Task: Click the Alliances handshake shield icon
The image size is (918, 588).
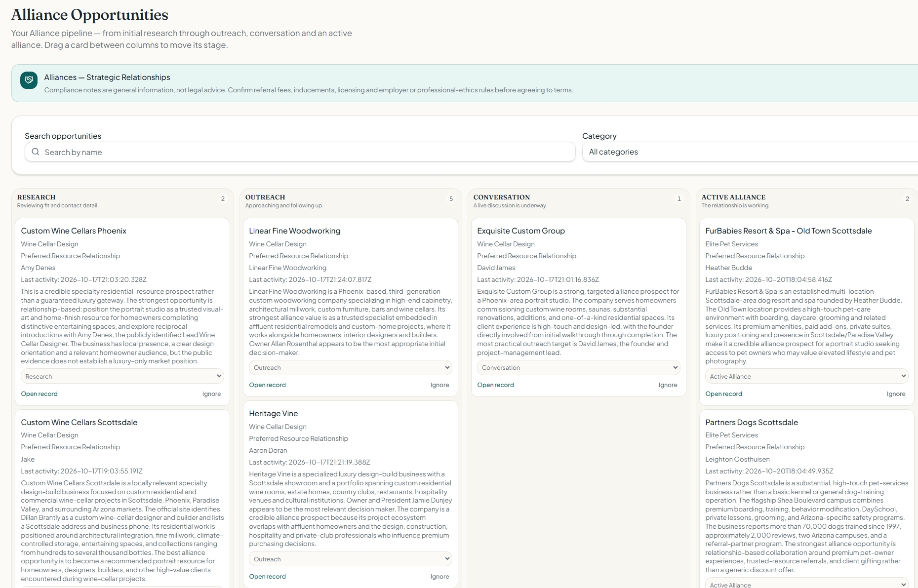Action: point(29,80)
